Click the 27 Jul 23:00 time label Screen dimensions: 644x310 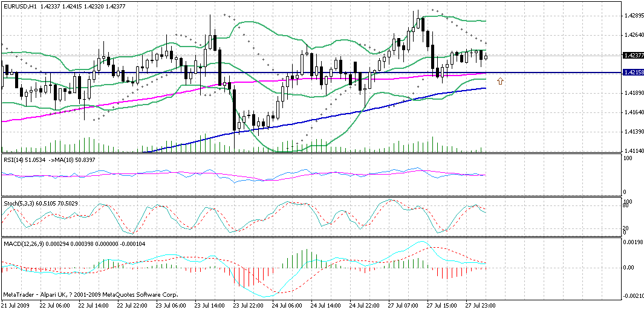[481, 306]
